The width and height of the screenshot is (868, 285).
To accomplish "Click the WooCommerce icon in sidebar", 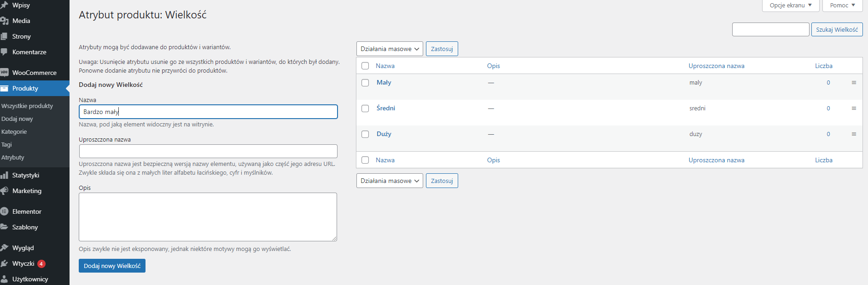I will [5, 73].
